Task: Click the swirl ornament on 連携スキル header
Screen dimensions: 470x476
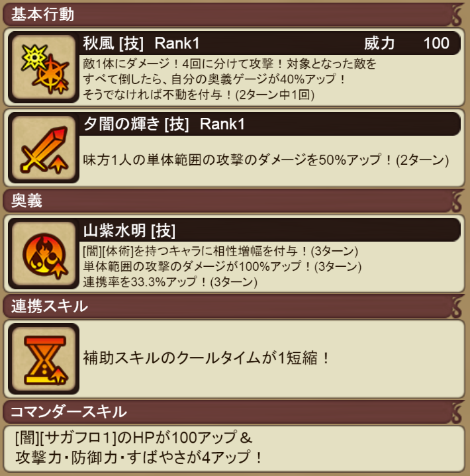Action: click(457, 306)
